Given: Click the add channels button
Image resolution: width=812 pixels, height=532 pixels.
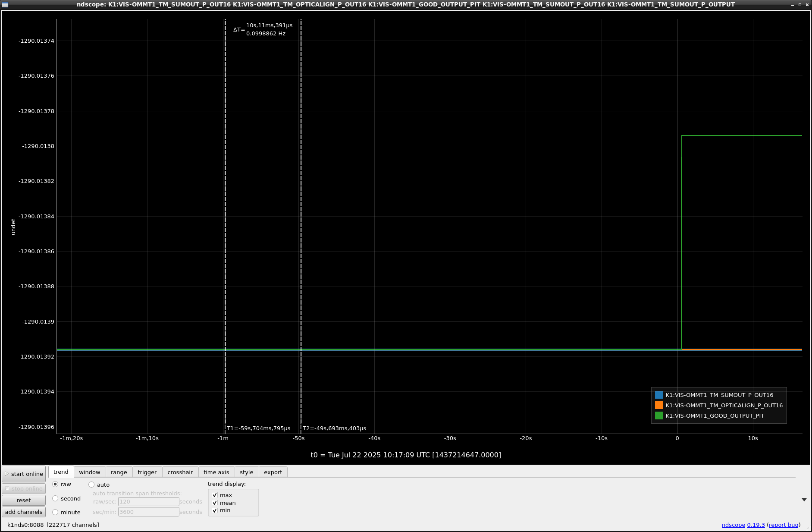Looking at the screenshot, I should click(24, 512).
